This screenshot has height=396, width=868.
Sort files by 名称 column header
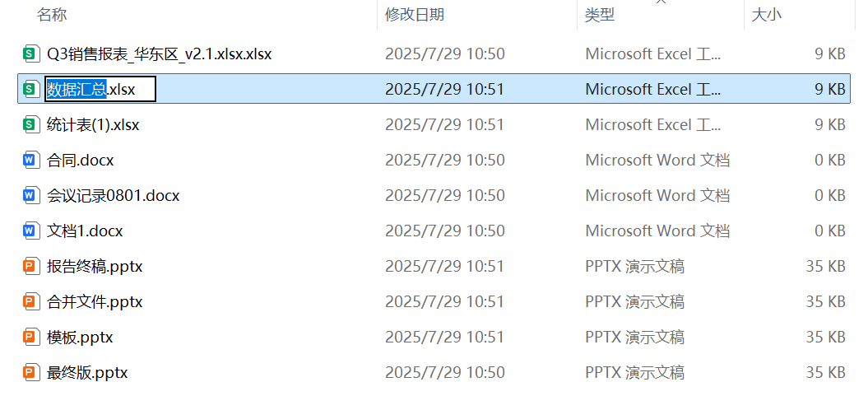(x=52, y=15)
